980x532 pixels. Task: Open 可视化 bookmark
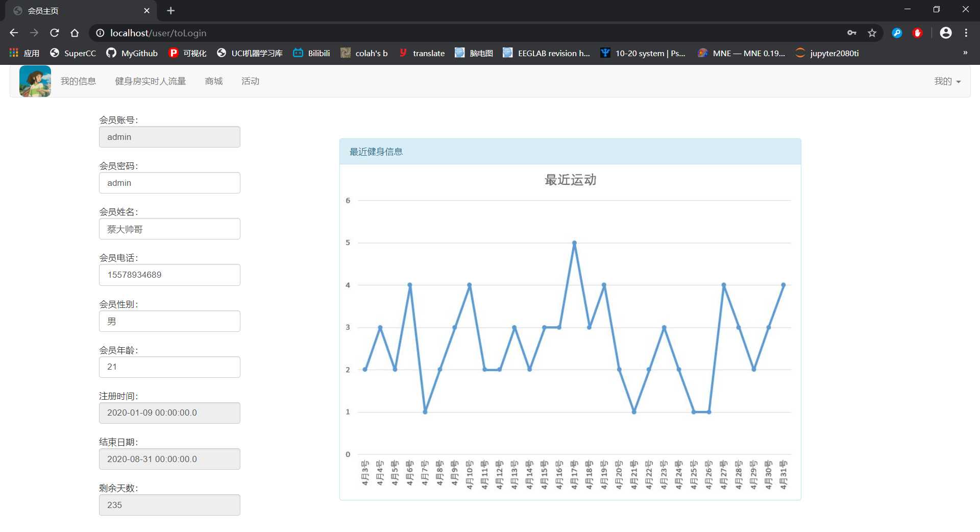point(187,53)
